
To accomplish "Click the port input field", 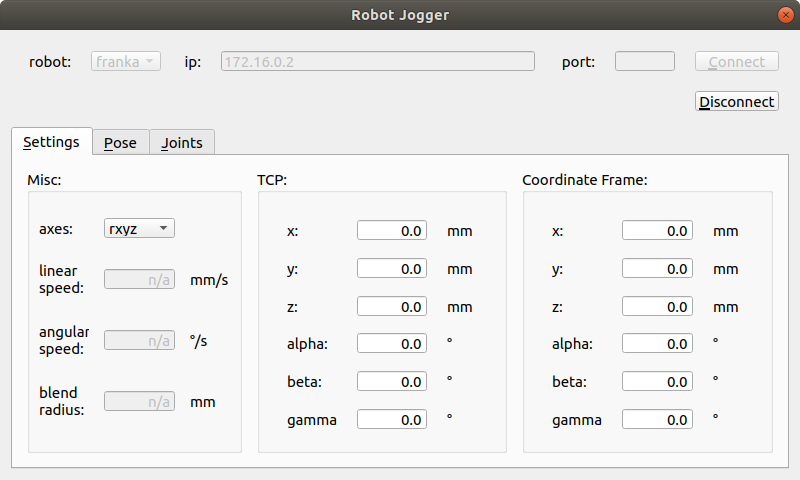I will pyautogui.click(x=644, y=61).
